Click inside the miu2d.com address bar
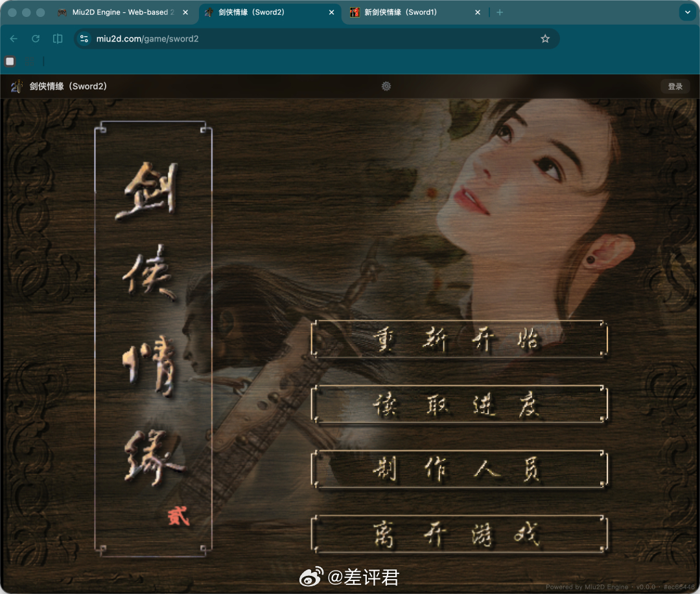Viewport: 700px width, 594px height. point(194,38)
